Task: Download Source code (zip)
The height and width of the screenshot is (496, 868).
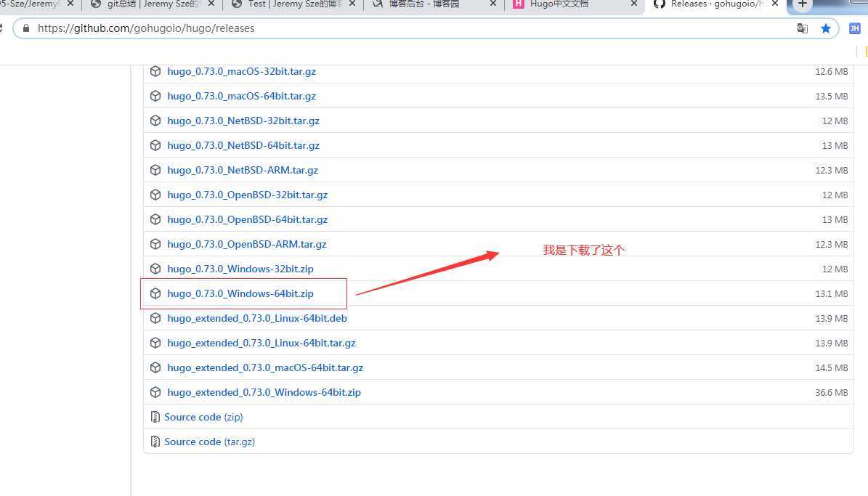Action: click(203, 417)
